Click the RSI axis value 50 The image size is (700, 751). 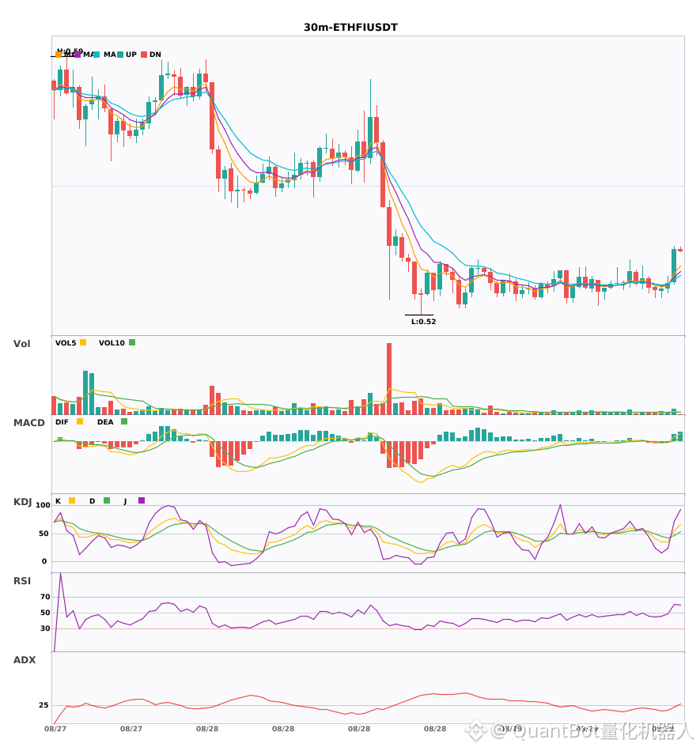[x=46, y=613]
